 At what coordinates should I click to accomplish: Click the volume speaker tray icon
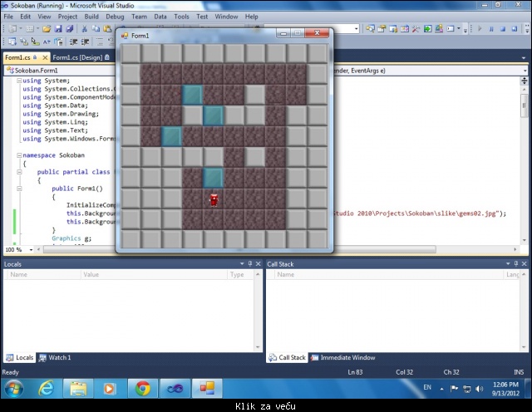click(x=479, y=389)
